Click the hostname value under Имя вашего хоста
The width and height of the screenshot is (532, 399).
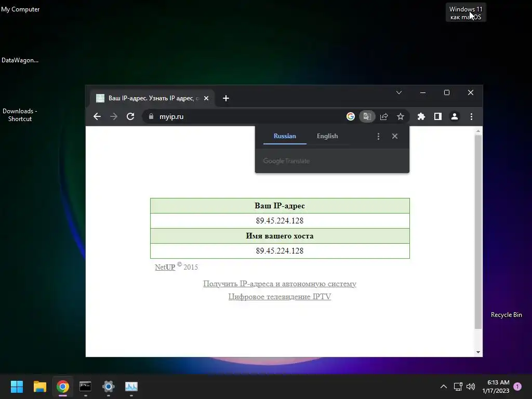click(280, 251)
